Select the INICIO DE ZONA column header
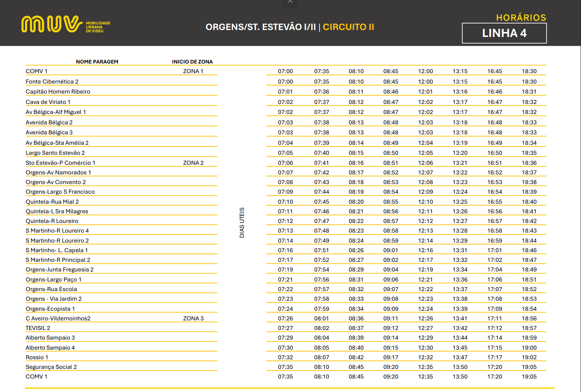This screenshot has width=581, height=392. (x=192, y=62)
